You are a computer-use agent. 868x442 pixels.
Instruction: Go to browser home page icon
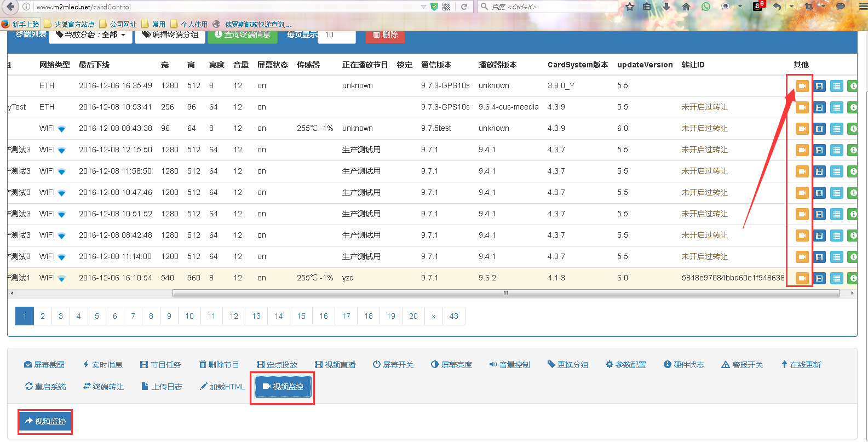coord(686,7)
